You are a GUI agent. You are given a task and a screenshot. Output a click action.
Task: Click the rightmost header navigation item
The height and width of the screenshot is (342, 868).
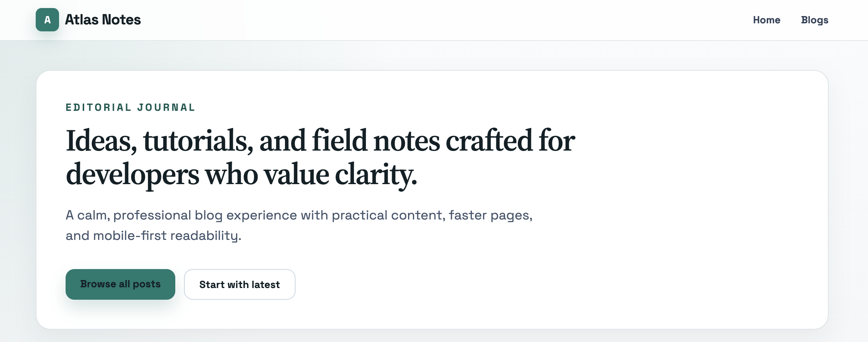[x=814, y=20]
